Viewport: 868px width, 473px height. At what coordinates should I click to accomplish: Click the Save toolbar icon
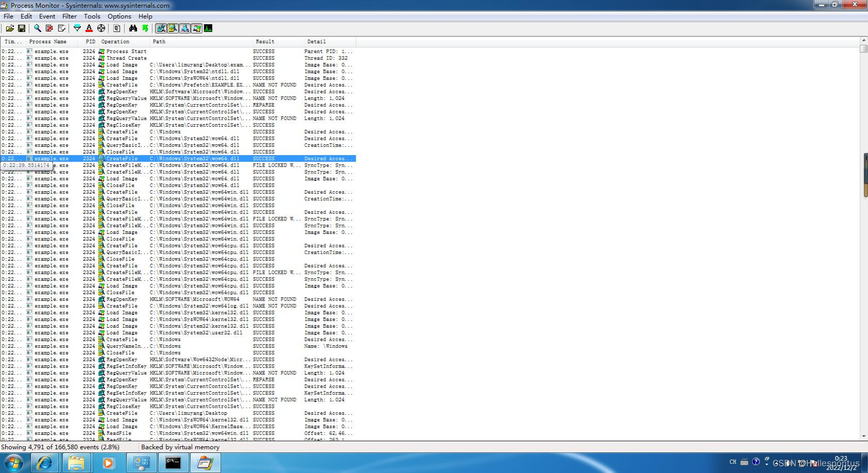[x=22, y=28]
